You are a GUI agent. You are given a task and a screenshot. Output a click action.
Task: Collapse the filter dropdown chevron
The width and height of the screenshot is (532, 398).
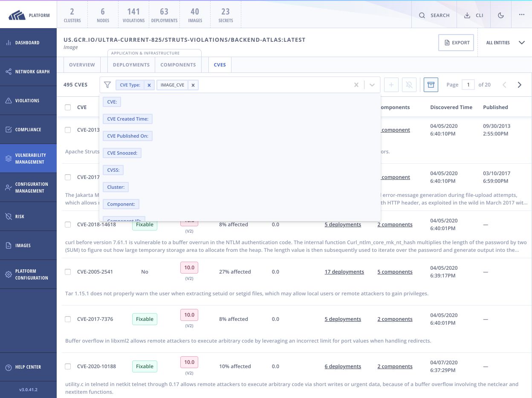pyautogui.click(x=372, y=85)
